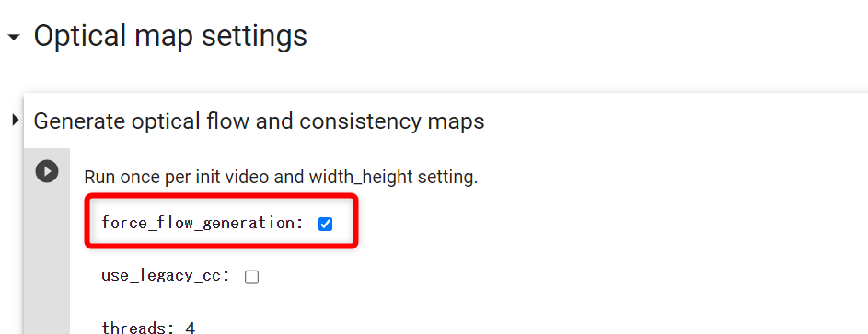The width and height of the screenshot is (868, 334).
Task: Click the force_flow_generation label text
Action: 203,224
